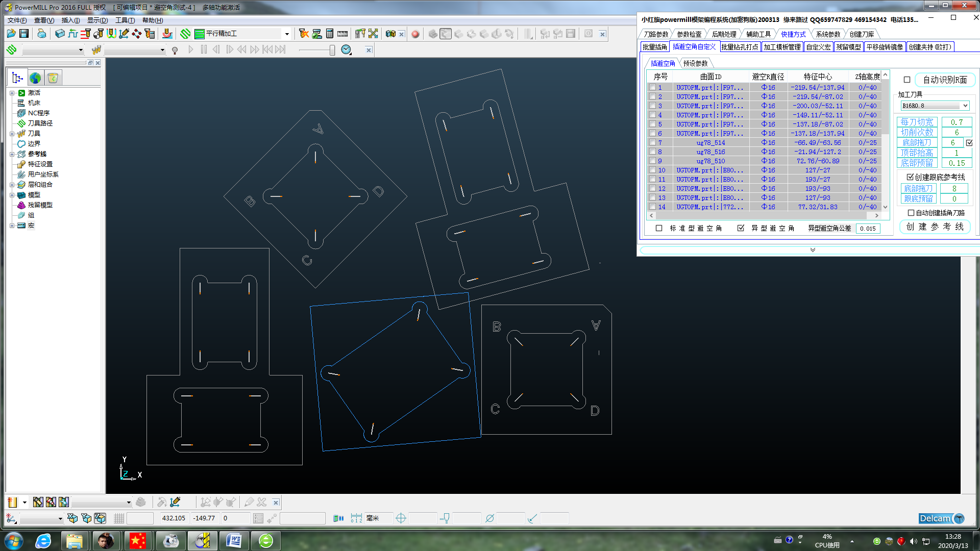The height and width of the screenshot is (551, 980).
Task: Click the calculator icon in toolbar
Action: click(x=330, y=34)
